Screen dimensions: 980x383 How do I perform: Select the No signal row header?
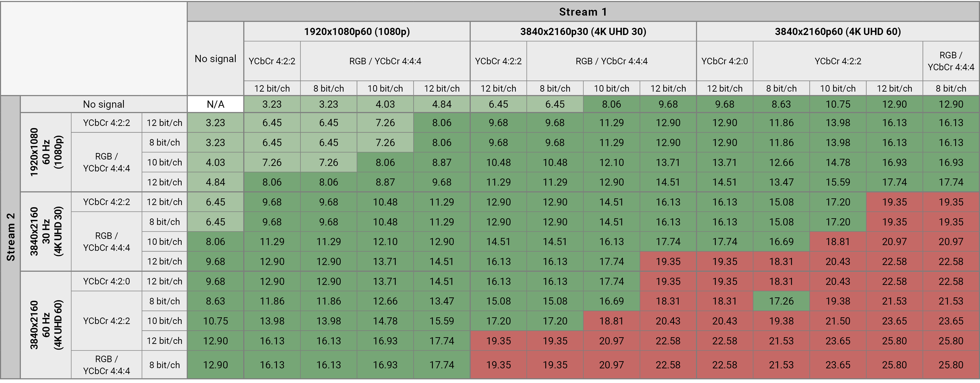click(103, 104)
